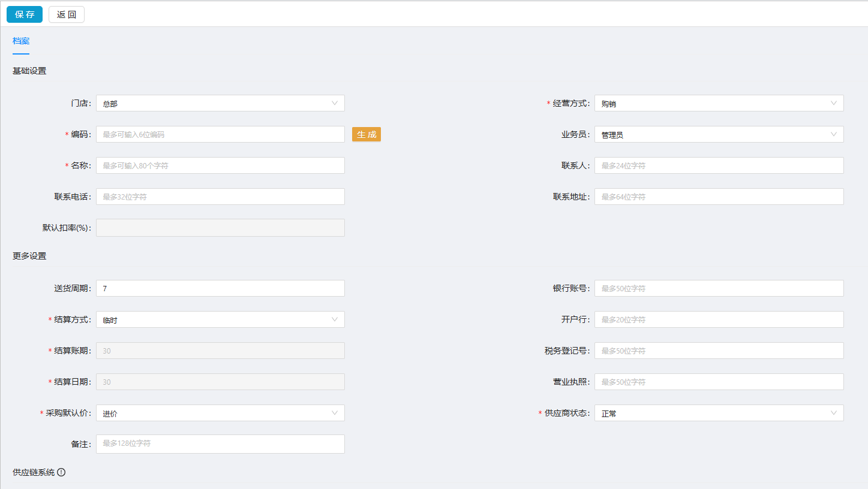868x489 pixels.
Task: Open the 门店 store dropdown
Action: [x=220, y=103]
